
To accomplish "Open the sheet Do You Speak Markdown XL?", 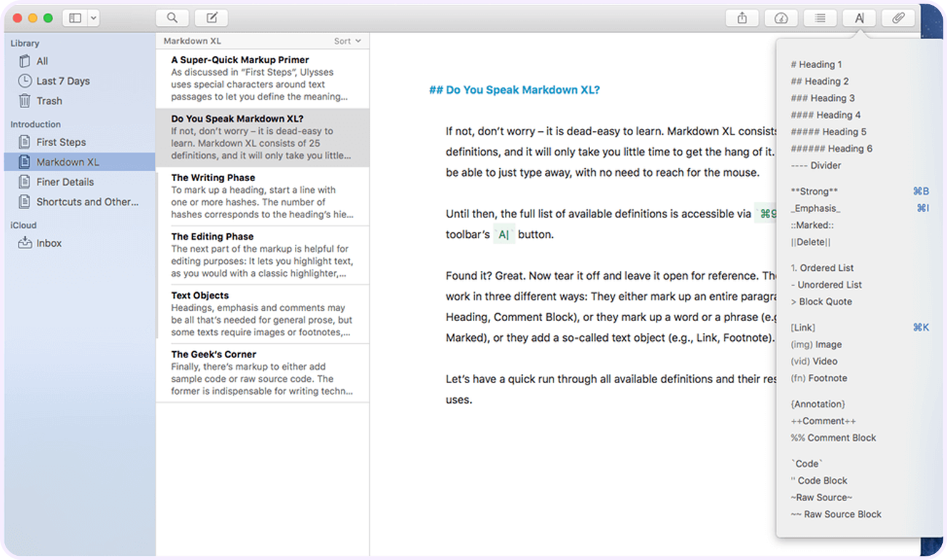I will pos(263,138).
